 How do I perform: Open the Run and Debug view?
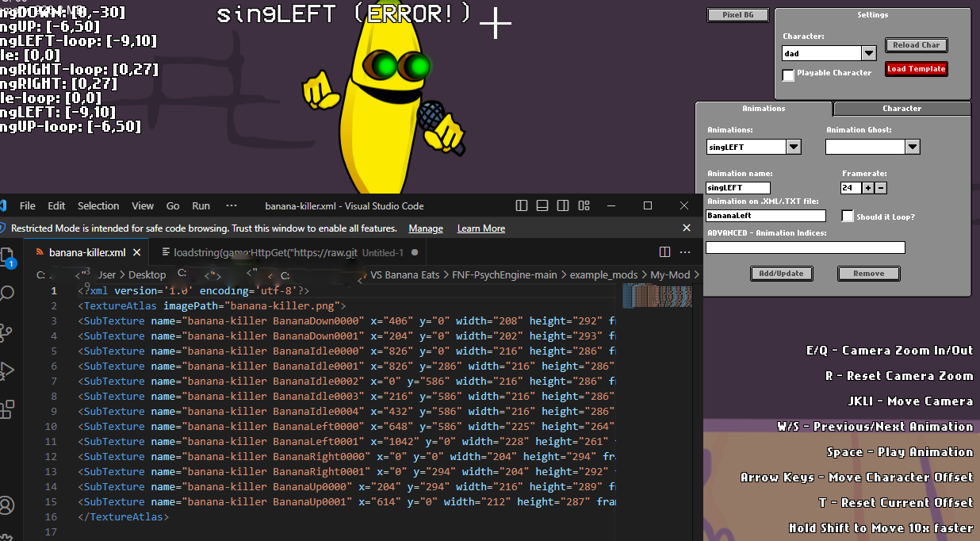(x=10, y=367)
